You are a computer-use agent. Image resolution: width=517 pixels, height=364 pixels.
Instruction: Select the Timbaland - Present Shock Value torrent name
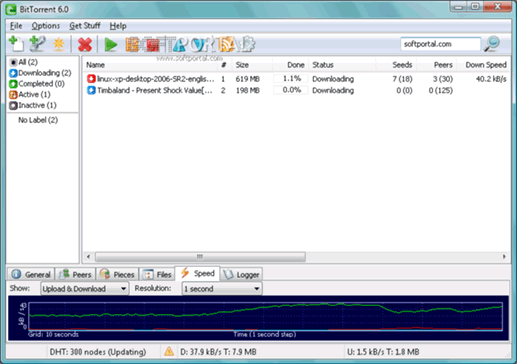[x=155, y=90]
